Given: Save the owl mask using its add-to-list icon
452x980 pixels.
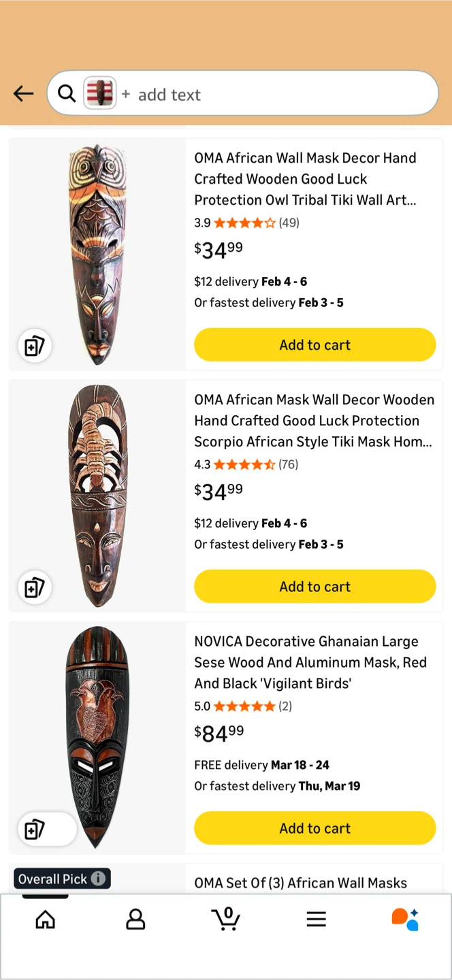Looking at the screenshot, I should point(34,346).
